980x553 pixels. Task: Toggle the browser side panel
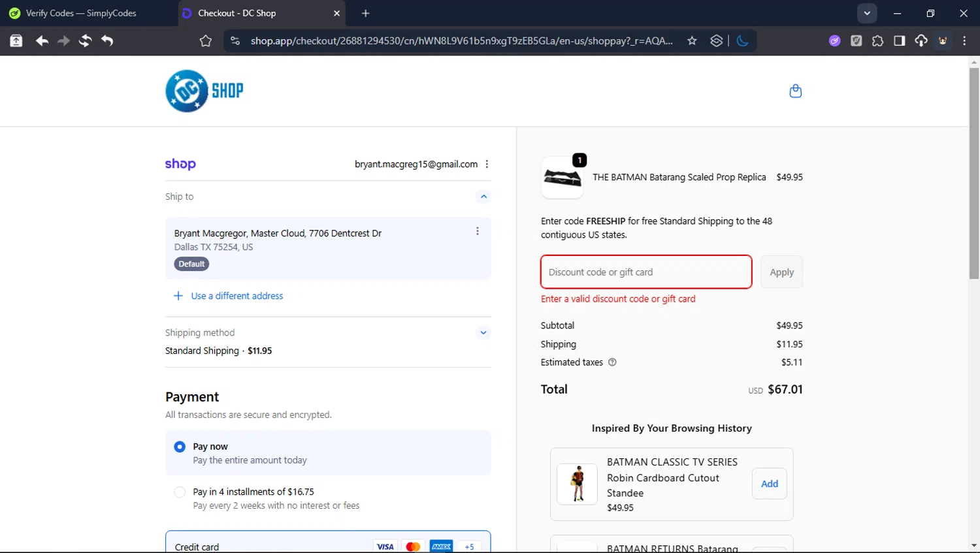tap(899, 40)
